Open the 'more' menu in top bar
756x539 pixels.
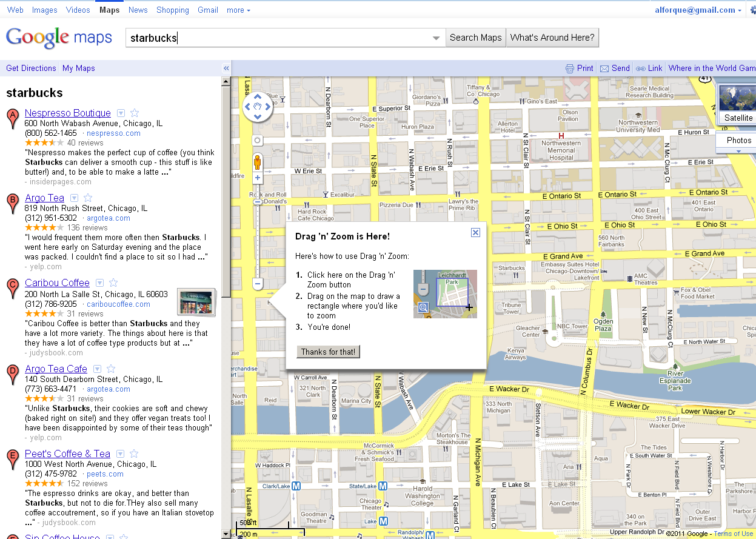tap(238, 10)
